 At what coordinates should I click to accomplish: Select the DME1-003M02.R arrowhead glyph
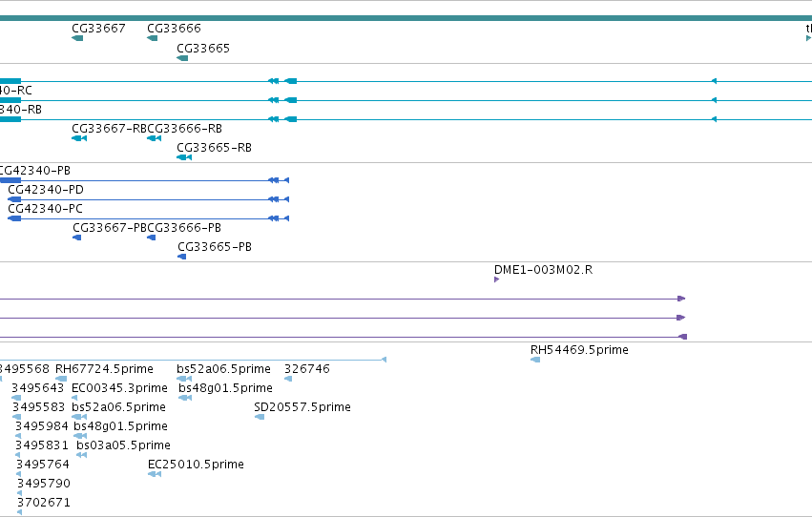click(496, 279)
